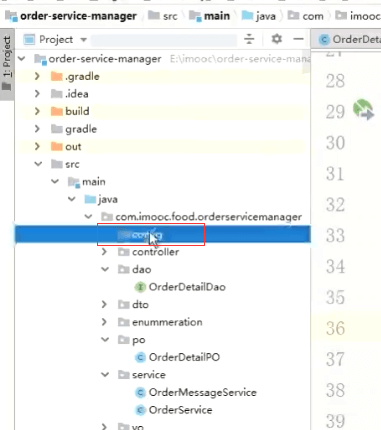Open OrderService in the tree
The image size is (381, 430).
click(x=180, y=410)
